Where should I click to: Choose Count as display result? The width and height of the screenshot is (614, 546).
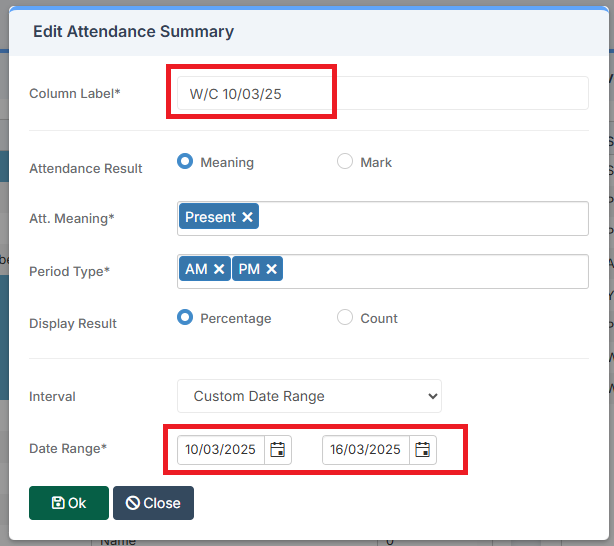point(345,317)
